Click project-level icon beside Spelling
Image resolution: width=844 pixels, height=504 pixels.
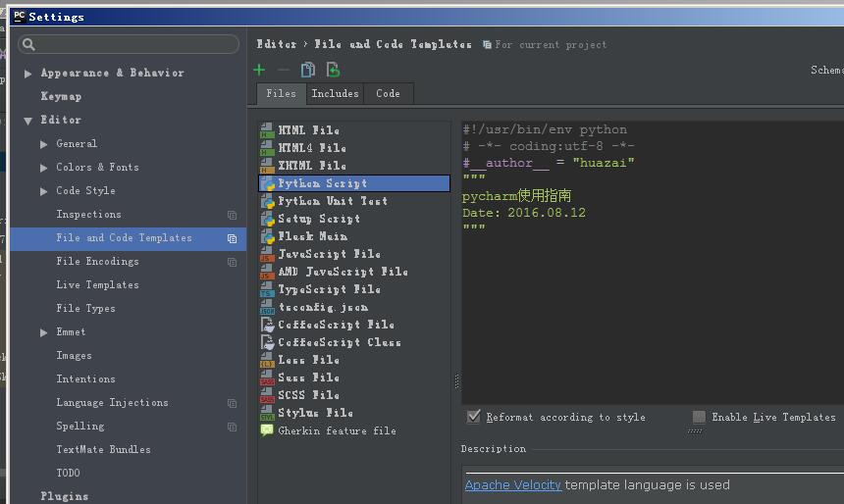[x=232, y=428]
